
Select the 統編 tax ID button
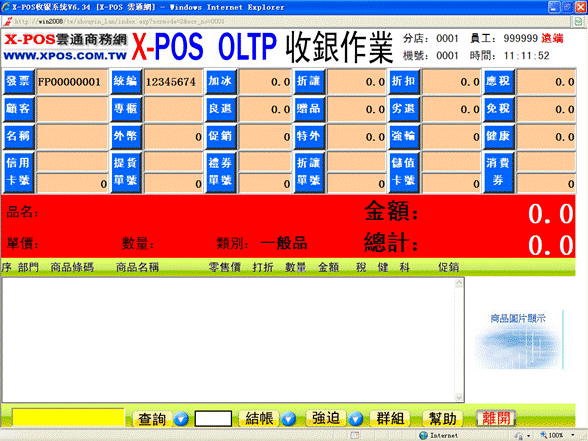[x=126, y=81]
